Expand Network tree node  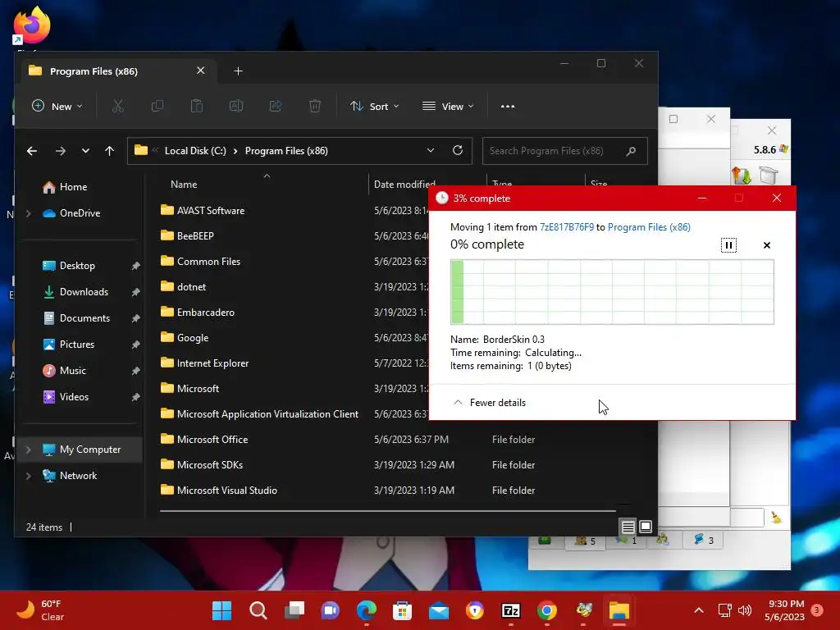click(x=29, y=476)
